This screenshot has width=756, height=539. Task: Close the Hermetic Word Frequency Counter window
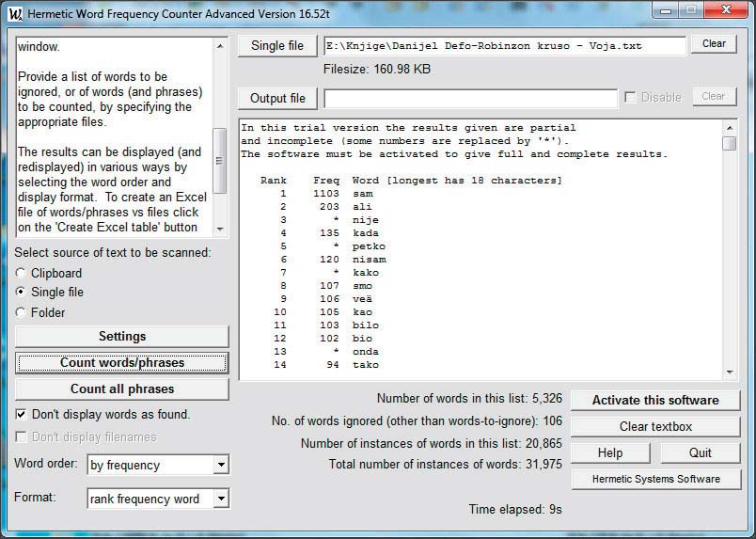point(726,10)
